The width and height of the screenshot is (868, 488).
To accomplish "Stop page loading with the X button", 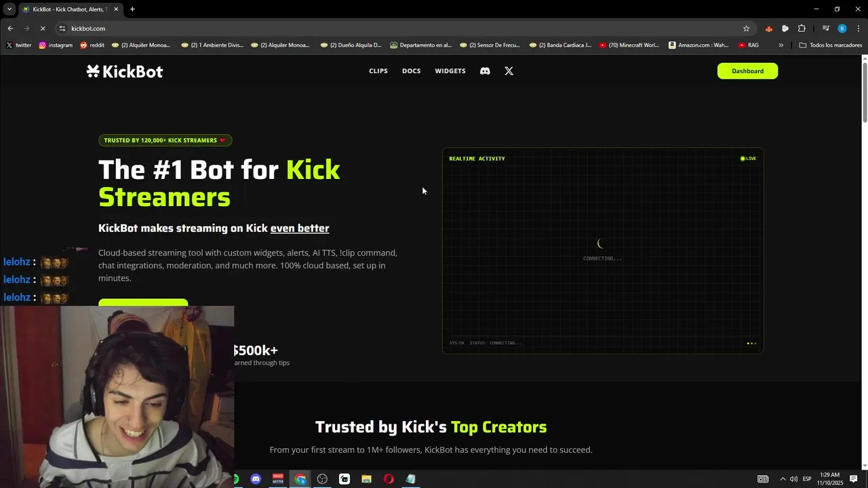I will pyautogui.click(x=43, y=28).
